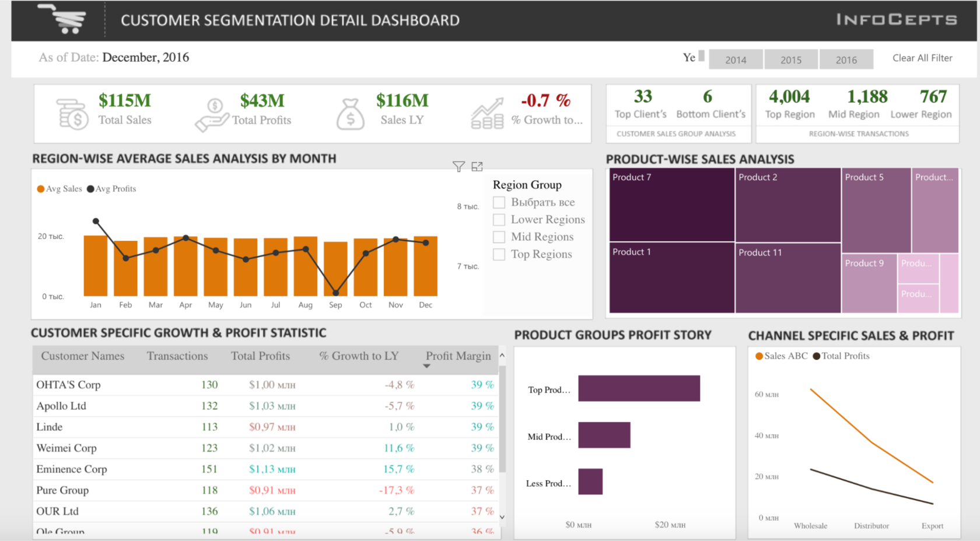Select the Apollo Ltd row
The height and width of the screenshot is (541, 980).
[266, 406]
